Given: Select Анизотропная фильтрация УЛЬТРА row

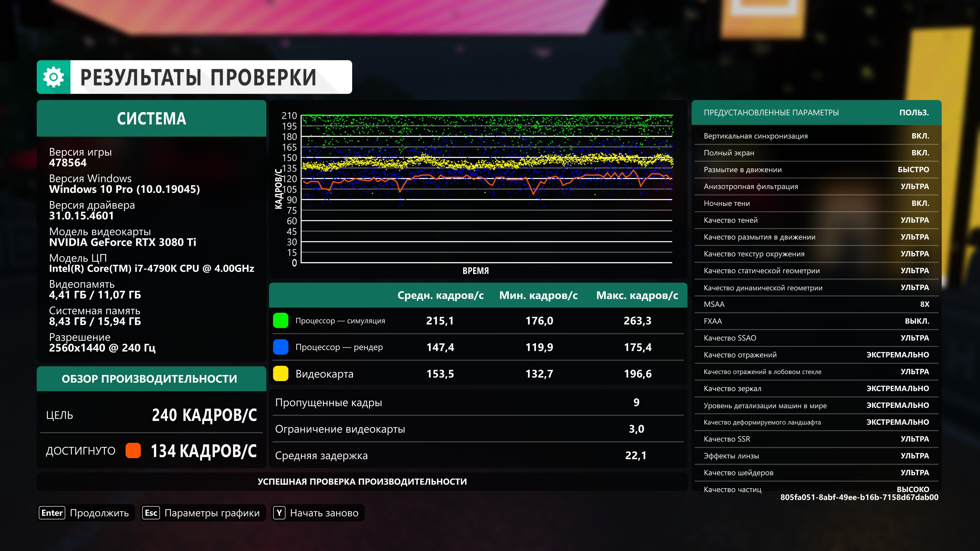Looking at the screenshot, I should [816, 187].
